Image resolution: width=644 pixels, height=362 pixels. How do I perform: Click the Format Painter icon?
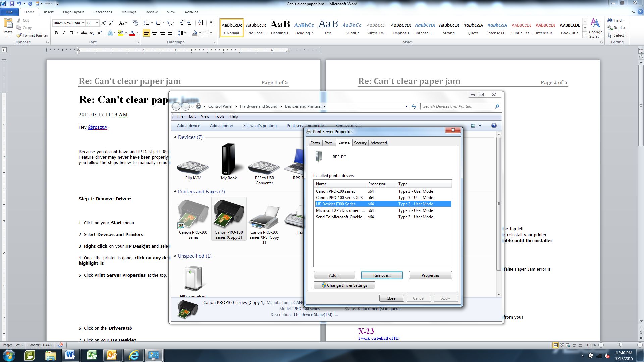click(19, 35)
